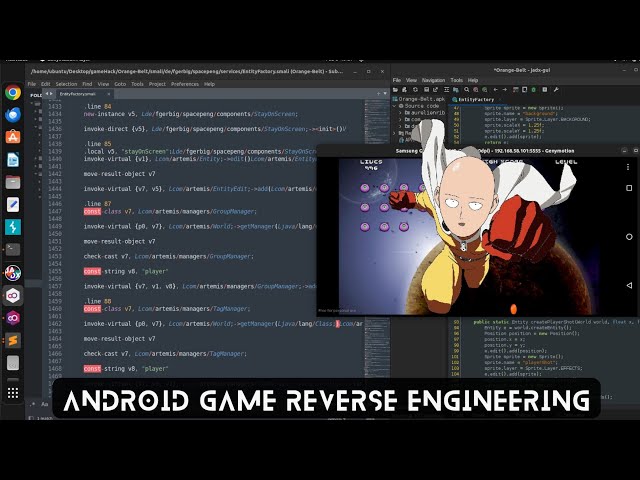640x480 pixels.
Task: Open Sublime Tools menu
Action: [x=137, y=84]
